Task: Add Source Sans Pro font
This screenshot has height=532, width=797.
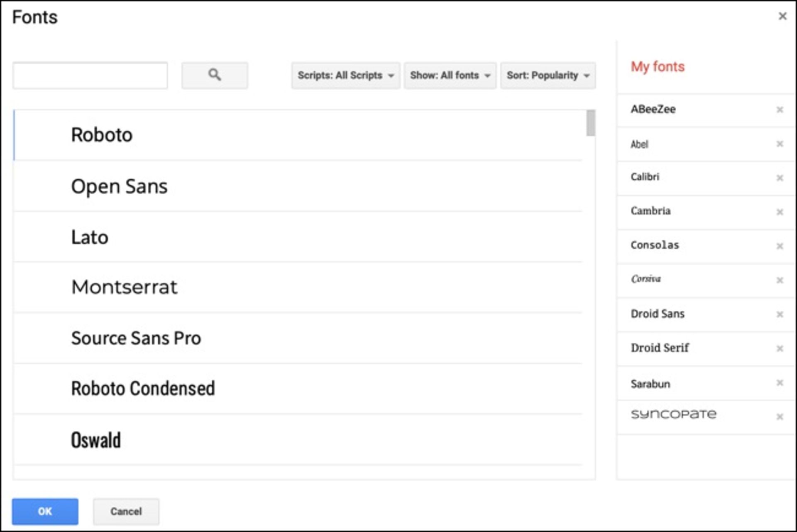Action: [x=136, y=338]
